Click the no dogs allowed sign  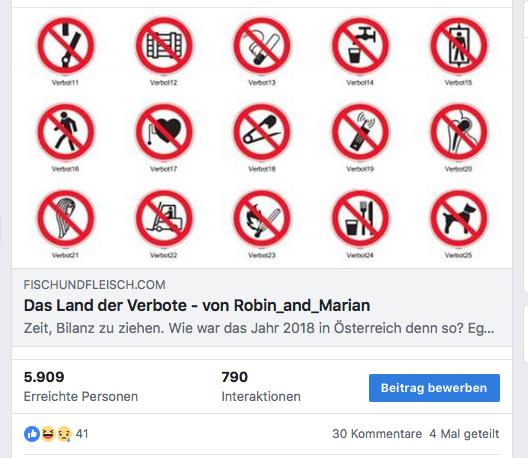point(459,218)
